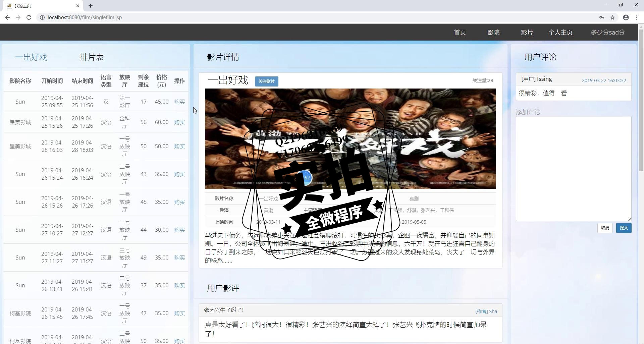Viewport: 644px width, 344px height.
Task: Click price cell 60.00
Action: coord(162,122)
